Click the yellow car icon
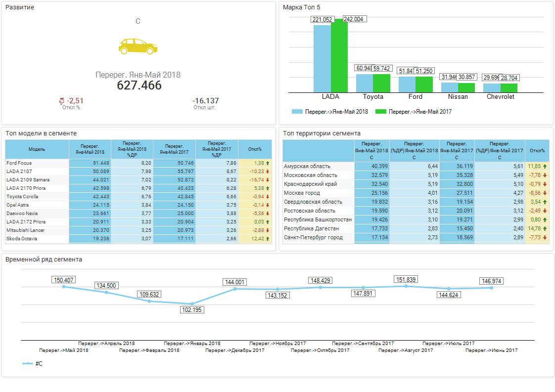The image size is (555, 392). point(138,46)
